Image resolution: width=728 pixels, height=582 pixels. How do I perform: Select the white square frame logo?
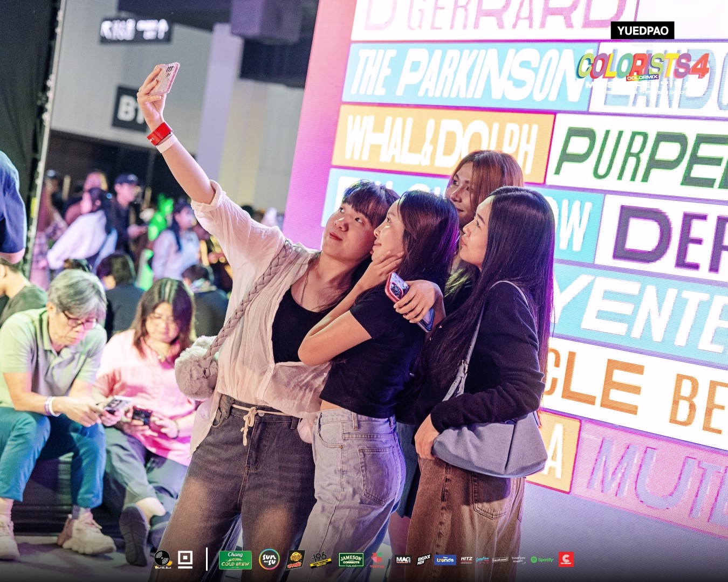click(185, 559)
